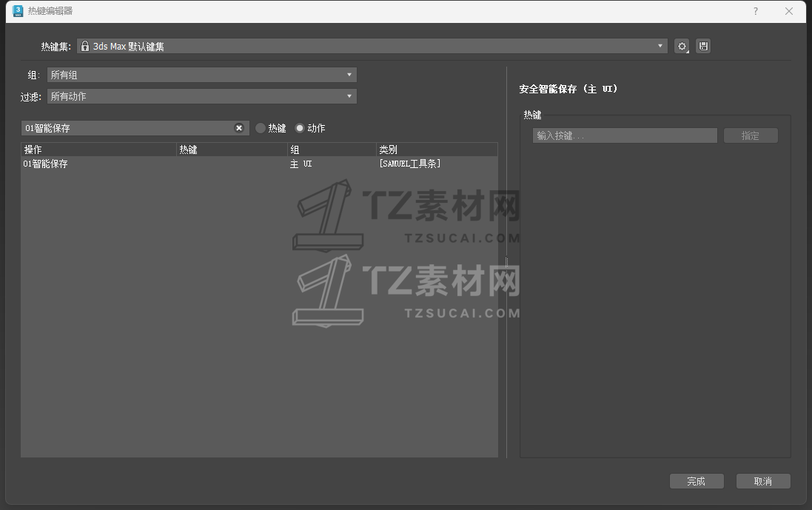Click the 3ds Max app icon in title bar

(x=18, y=11)
